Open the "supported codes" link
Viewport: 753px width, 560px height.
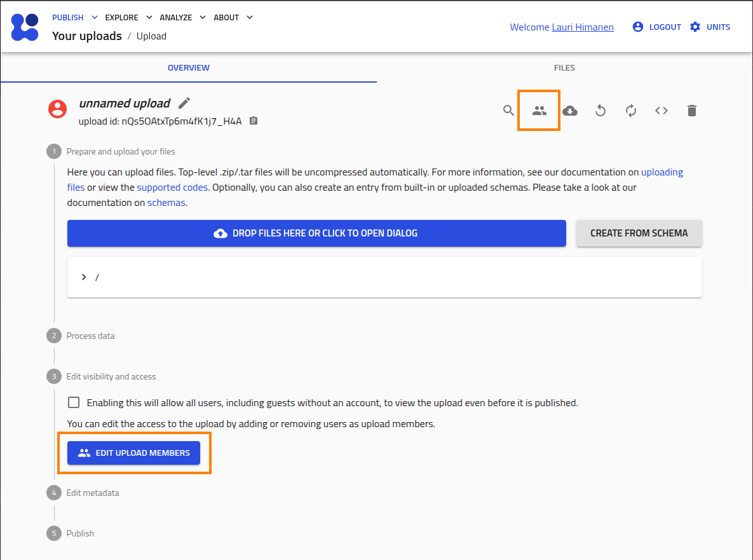click(172, 188)
